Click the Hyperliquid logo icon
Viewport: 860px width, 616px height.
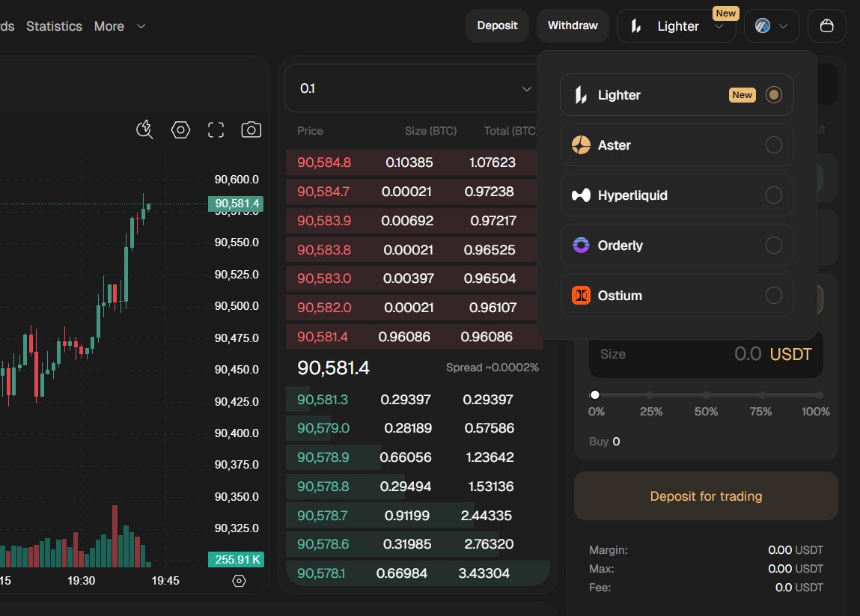(x=581, y=195)
